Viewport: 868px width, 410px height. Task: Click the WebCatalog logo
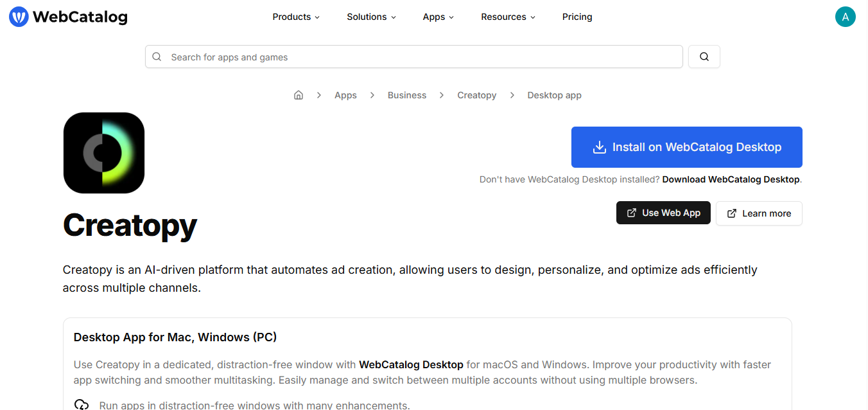coord(68,17)
